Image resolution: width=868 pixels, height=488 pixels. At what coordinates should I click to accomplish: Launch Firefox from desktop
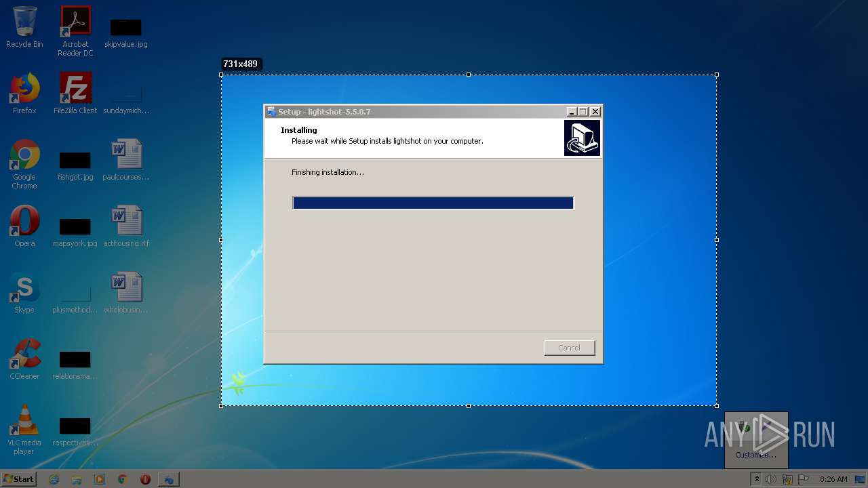click(24, 94)
